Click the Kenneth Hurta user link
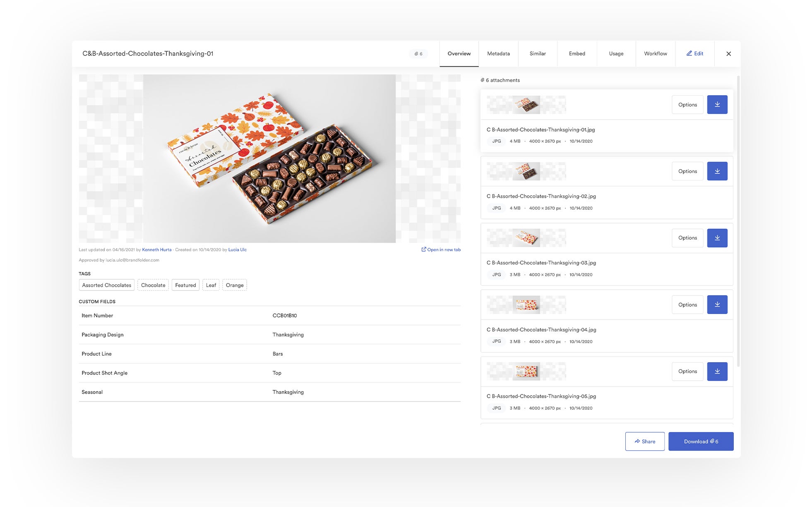The height and width of the screenshot is (507, 812). [156, 250]
